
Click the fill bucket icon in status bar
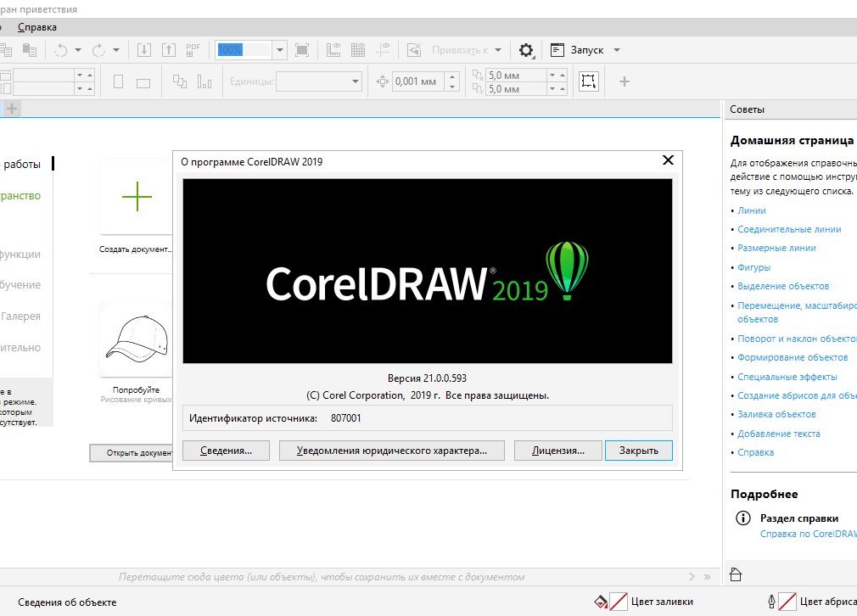tap(601, 602)
